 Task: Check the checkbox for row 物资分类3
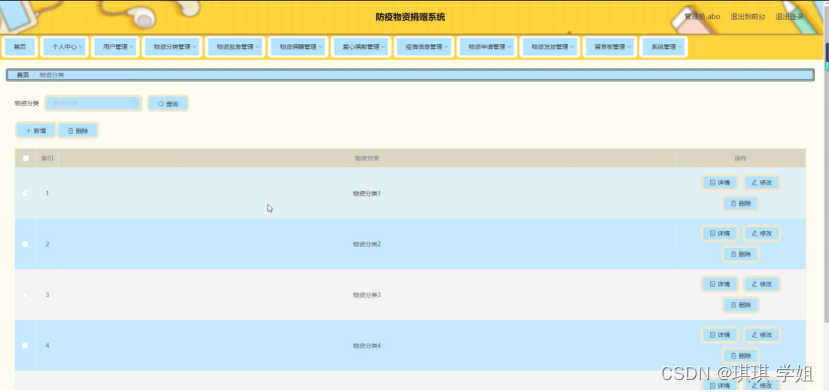25,295
